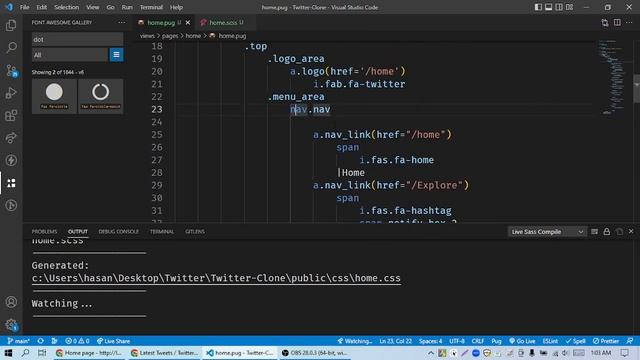Switch to the DEBUG CONSOLE panel tab

pos(118,231)
